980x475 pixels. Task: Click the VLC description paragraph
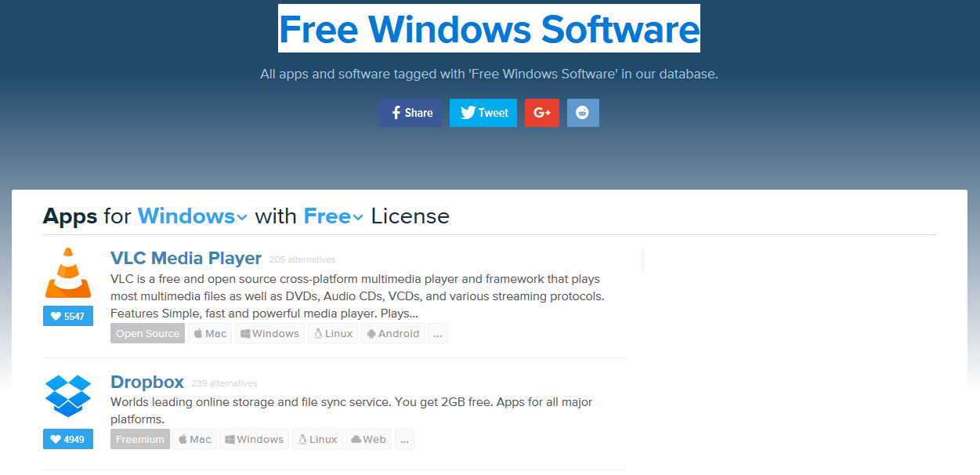point(358,296)
